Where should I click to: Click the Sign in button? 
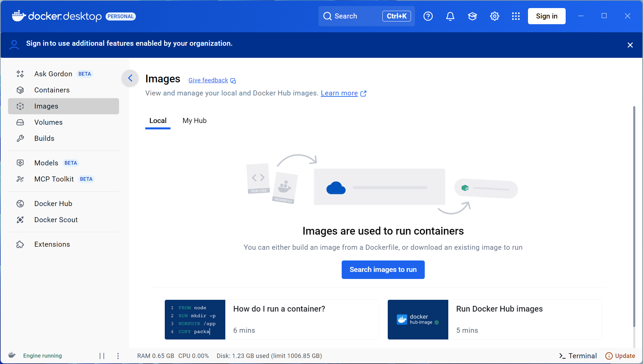(546, 16)
